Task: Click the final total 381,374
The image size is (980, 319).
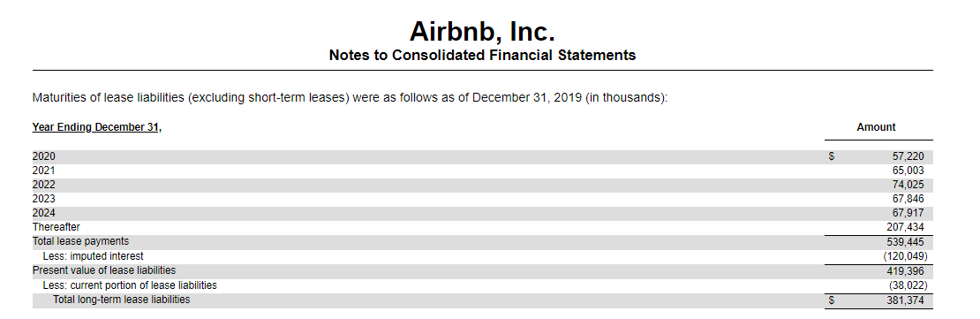Action: pos(905,300)
